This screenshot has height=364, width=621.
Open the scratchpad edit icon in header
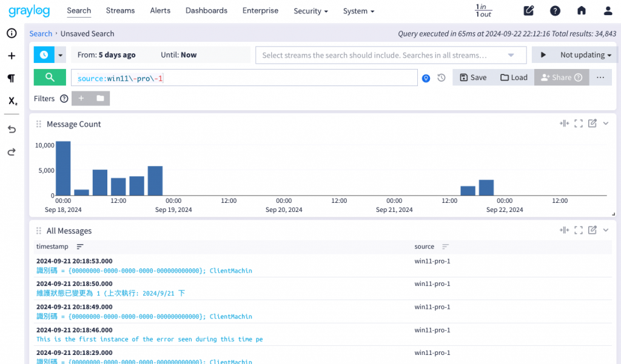528,11
